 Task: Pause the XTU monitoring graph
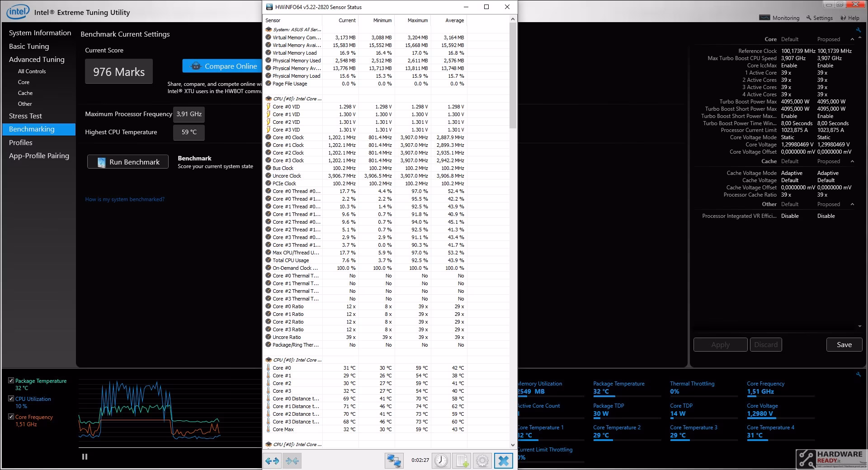click(x=85, y=456)
